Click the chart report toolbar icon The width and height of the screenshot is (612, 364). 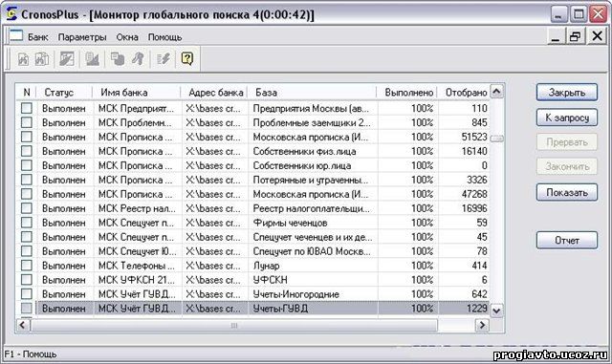point(92,59)
